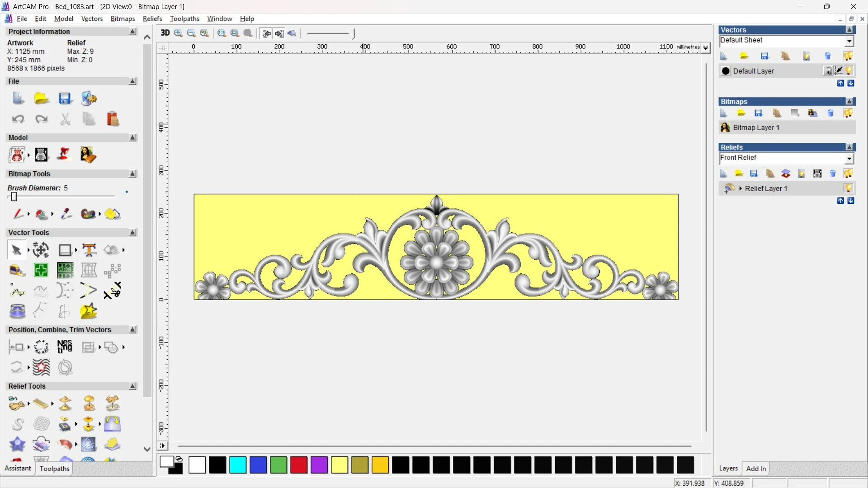
Task: Toggle lock on Default Layer
Action: point(828,71)
